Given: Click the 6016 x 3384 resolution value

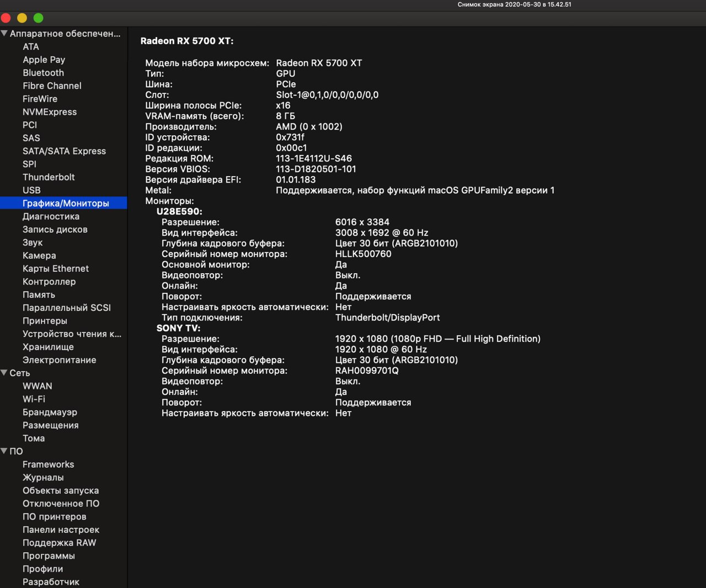Looking at the screenshot, I should click(362, 222).
